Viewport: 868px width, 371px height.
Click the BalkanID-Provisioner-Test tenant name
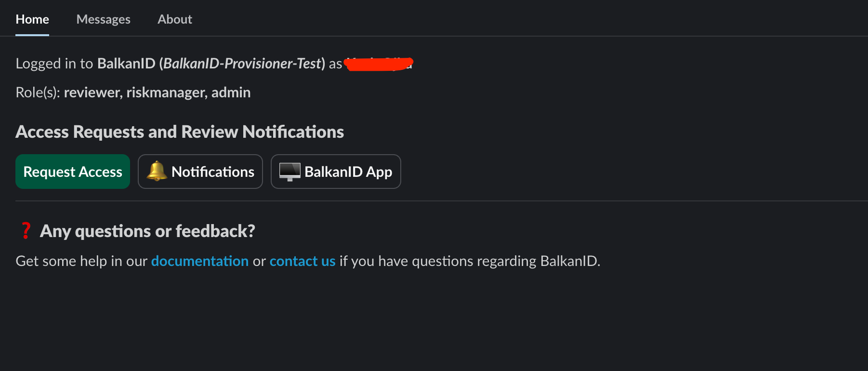pos(242,64)
